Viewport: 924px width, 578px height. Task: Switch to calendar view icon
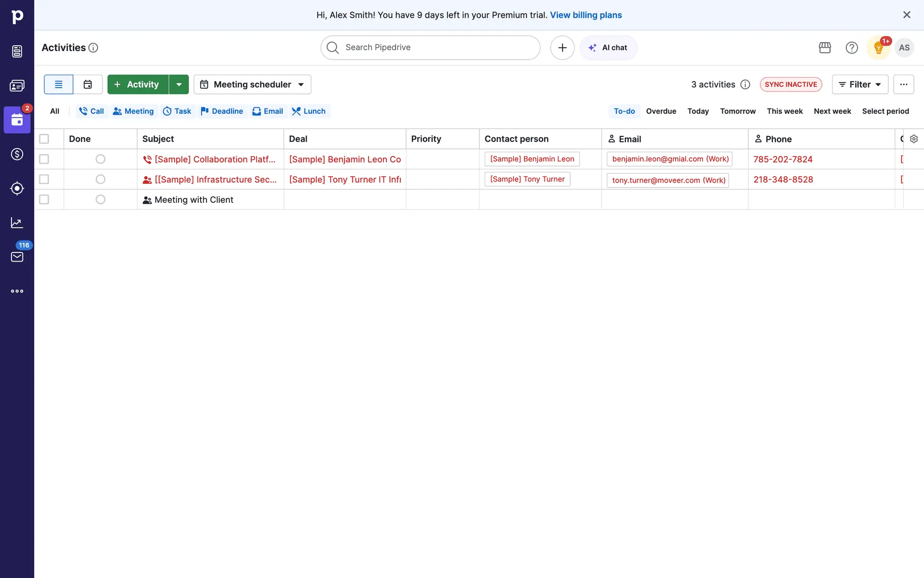click(88, 84)
